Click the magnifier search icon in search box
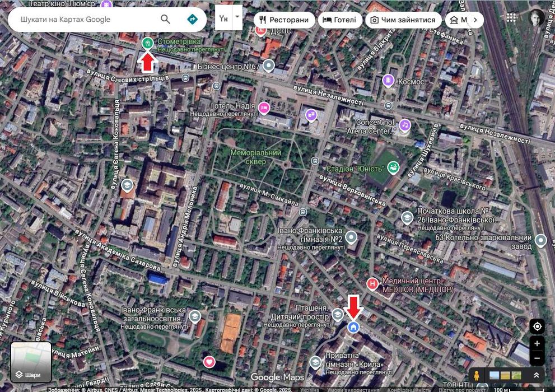The height and width of the screenshot is (392, 555). pos(165,19)
